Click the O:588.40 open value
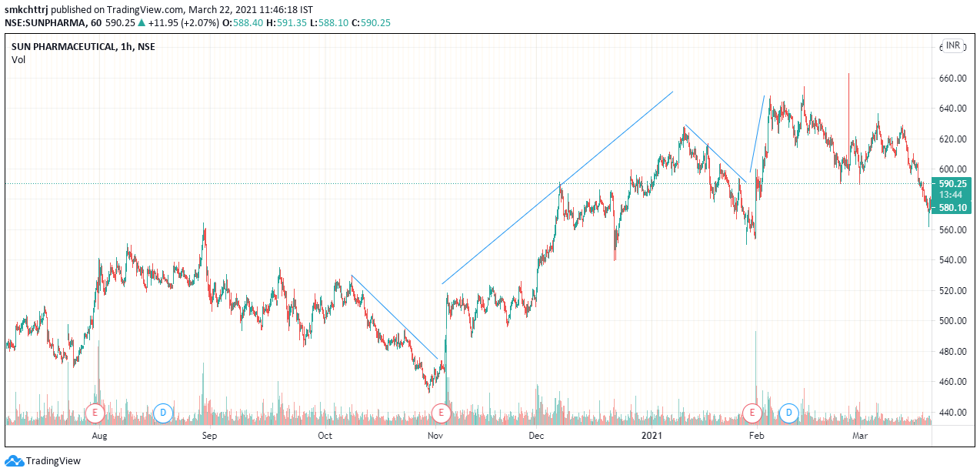Image resolution: width=980 pixels, height=475 pixels. click(242, 23)
